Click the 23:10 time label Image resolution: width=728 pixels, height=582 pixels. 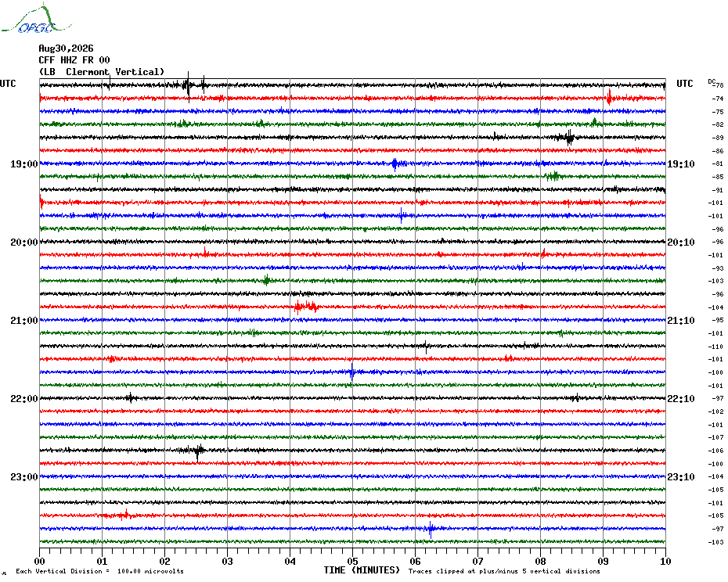pyautogui.click(x=681, y=477)
